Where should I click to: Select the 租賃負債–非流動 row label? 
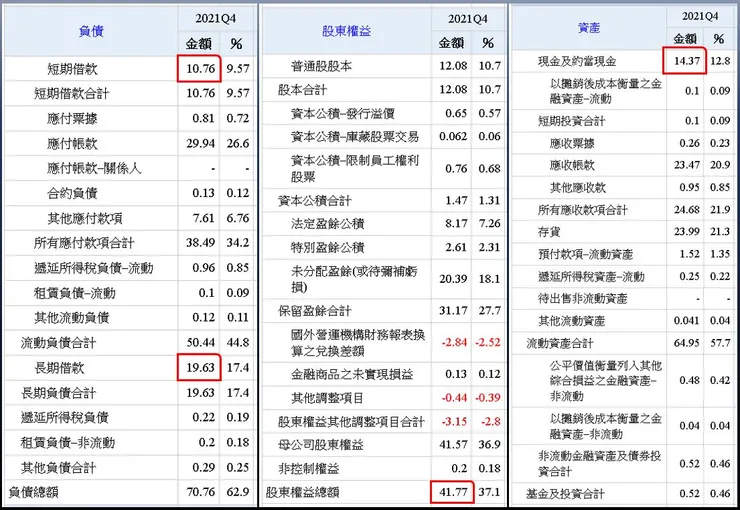[x=67, y=443]
